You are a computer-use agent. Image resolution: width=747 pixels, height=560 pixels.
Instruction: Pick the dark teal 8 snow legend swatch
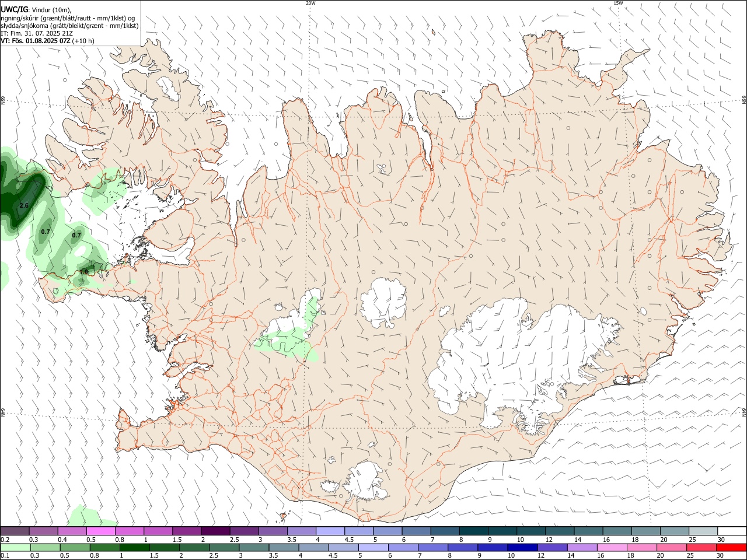coord(473,531)
